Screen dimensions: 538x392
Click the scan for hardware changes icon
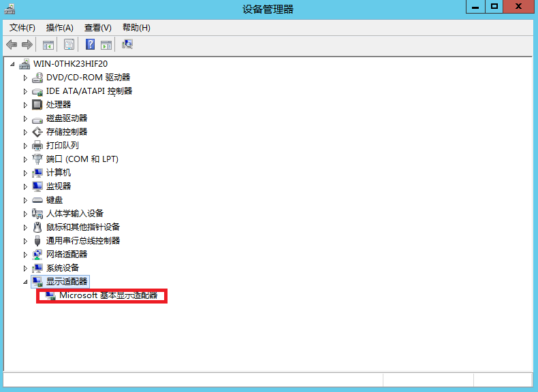click(127, 44)
